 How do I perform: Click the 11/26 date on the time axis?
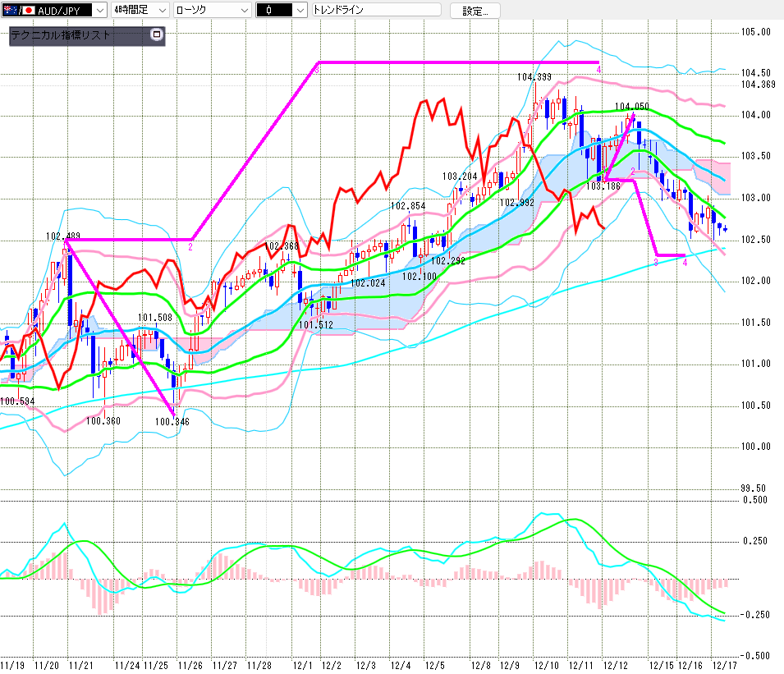pos(190,665)
